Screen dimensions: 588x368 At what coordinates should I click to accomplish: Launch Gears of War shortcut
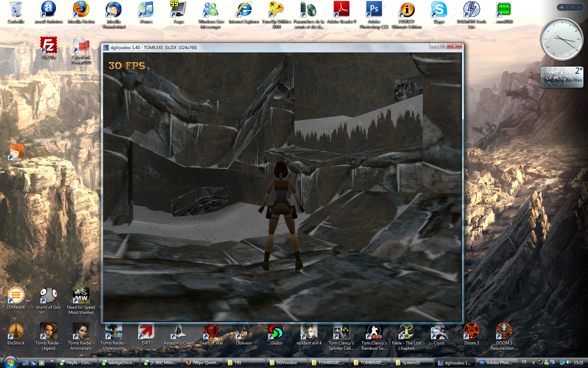[x=211, y=334]
